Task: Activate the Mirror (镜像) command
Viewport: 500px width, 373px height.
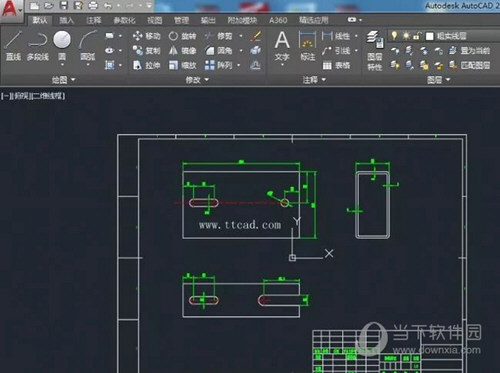Action: [182, 51]
